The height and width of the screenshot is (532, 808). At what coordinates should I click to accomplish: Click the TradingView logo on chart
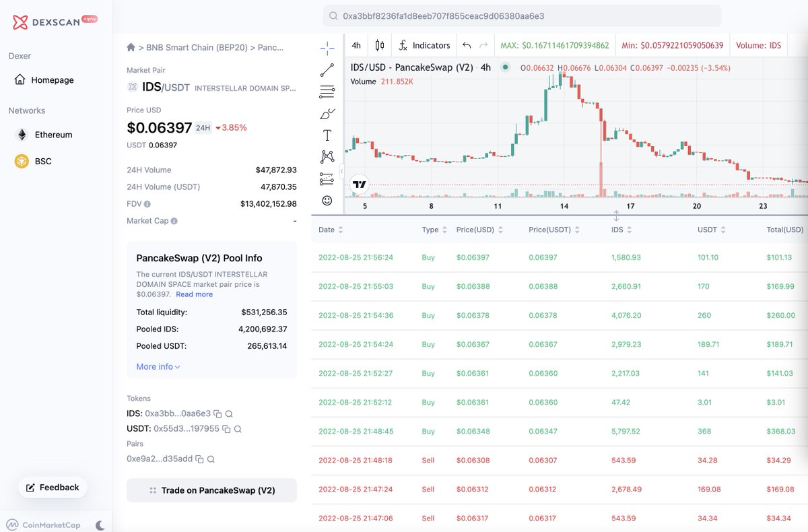point(360,184)
